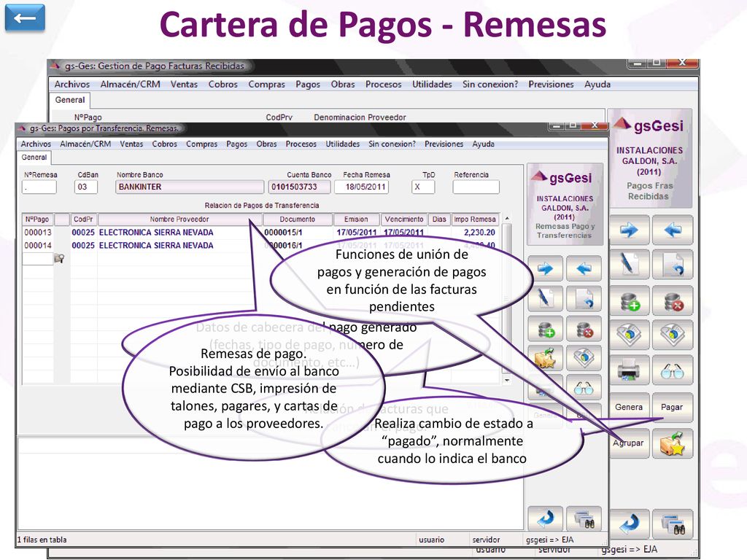This screenshot has height=560, width=747.
Task: Click the CdBan field showing 03
Action: pos(86,187)
